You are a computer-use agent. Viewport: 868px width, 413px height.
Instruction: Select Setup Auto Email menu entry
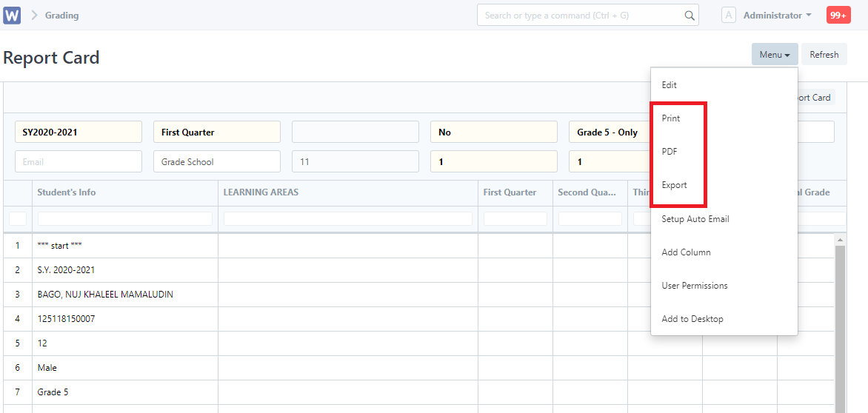click(x=724, y=219)
